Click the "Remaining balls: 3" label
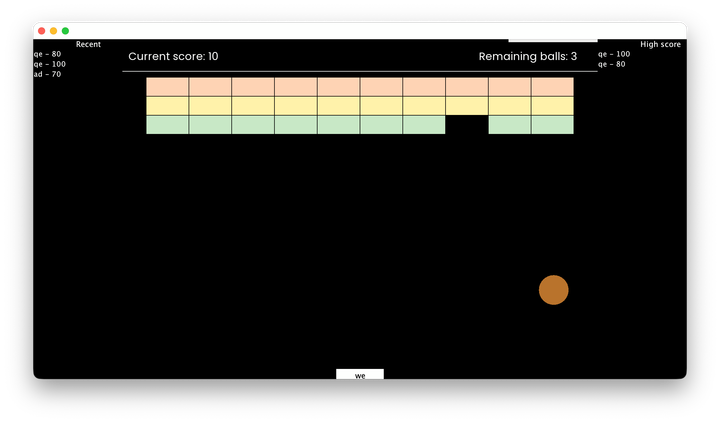720x423 pixels. click(x=527, y=57)
